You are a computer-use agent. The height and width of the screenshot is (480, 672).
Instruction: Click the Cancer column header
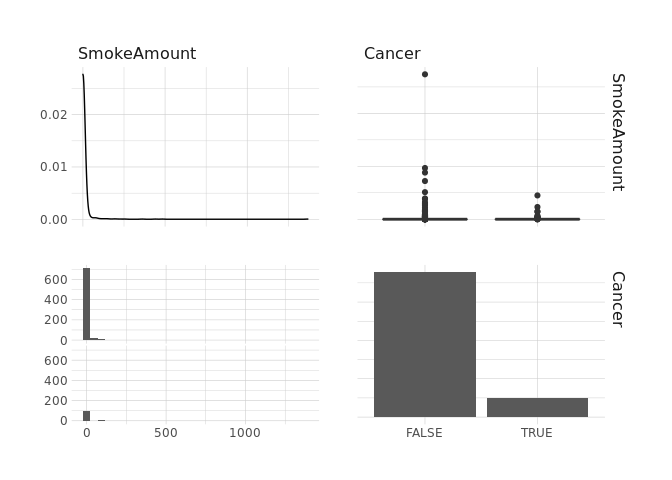(x=392, y=54)
